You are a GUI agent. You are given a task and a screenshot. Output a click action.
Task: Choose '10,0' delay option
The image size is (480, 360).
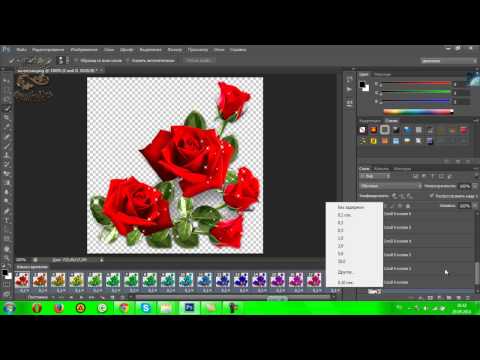342,261
